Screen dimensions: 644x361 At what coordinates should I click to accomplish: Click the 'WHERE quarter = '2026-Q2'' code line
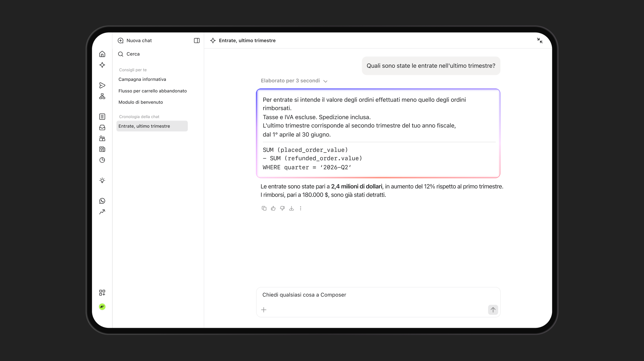pyautogui.click(x=307, y=167)
